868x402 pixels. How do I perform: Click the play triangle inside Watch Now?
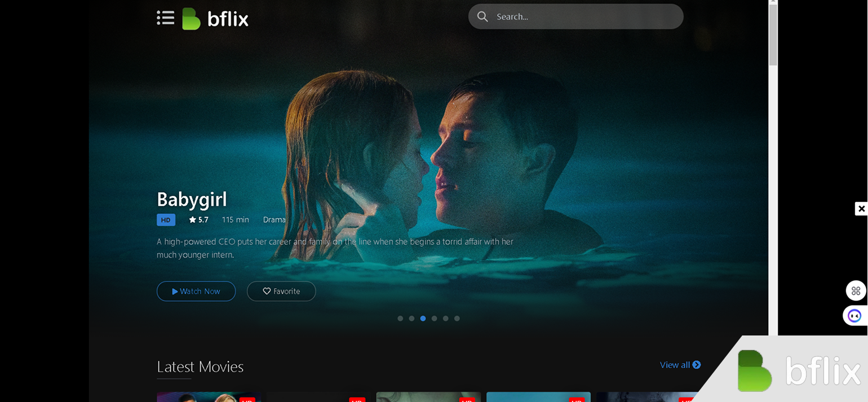[x=176, y=291]
